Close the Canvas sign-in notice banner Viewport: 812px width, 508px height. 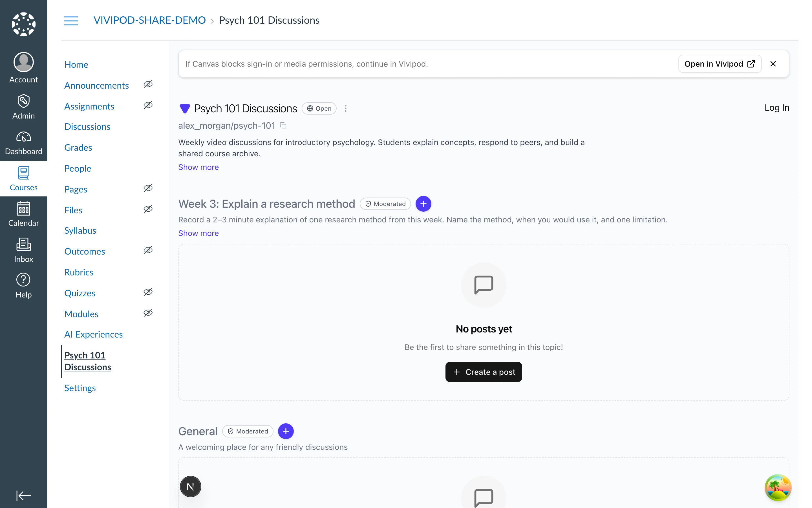[x=773, y=64]
